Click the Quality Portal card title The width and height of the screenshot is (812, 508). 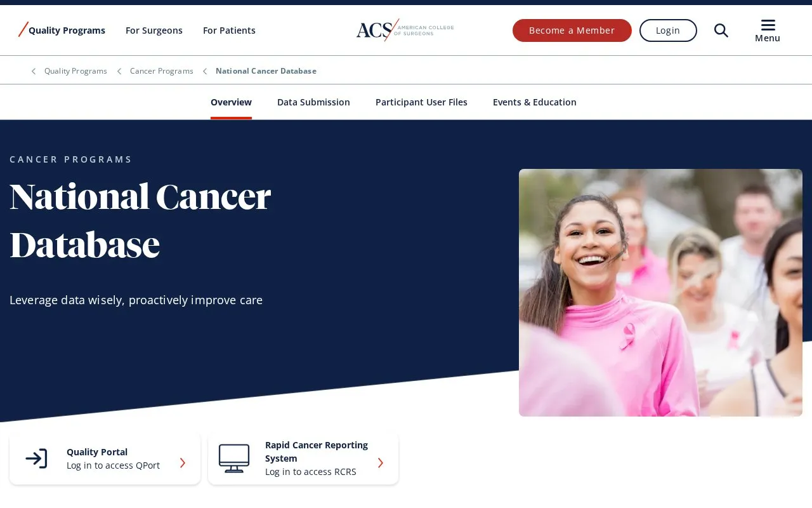[97, 452]
